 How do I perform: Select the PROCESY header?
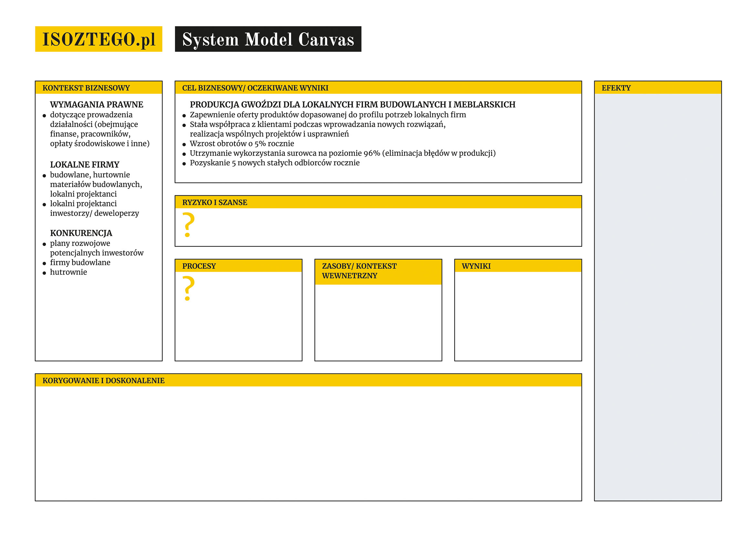[x=238, y=266]
